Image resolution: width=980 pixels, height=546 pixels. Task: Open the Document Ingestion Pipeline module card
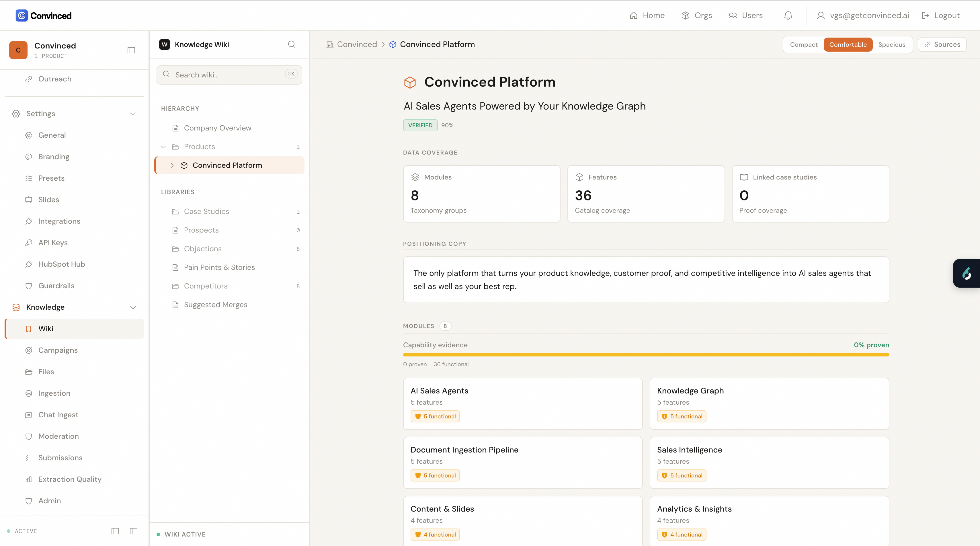click(523, 463)
